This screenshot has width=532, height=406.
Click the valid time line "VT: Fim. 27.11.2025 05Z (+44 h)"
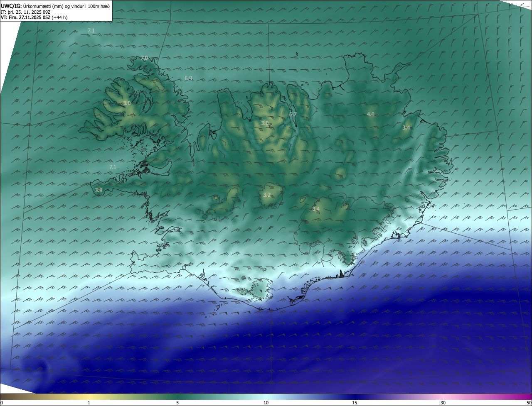click(x=34, y=17)
